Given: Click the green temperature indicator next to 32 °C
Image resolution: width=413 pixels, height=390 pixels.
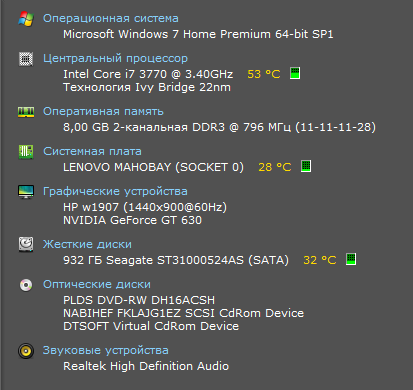Looking at the screenshot, I should tap(351, 259).
